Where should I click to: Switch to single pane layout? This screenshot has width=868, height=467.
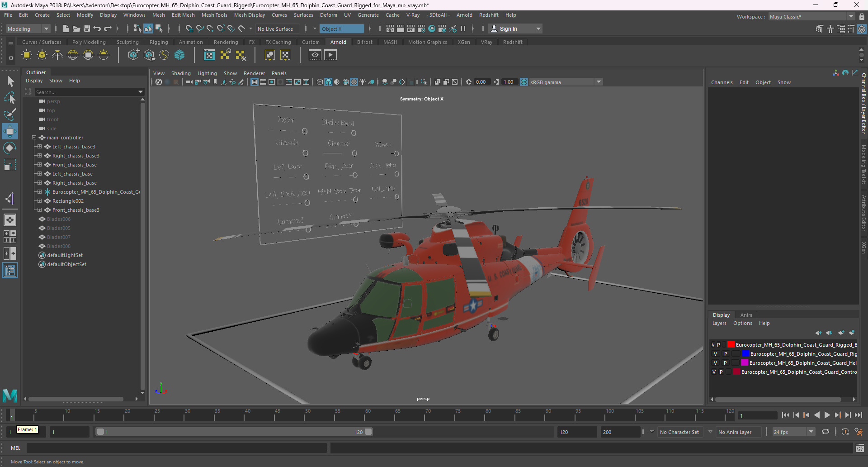10,220
